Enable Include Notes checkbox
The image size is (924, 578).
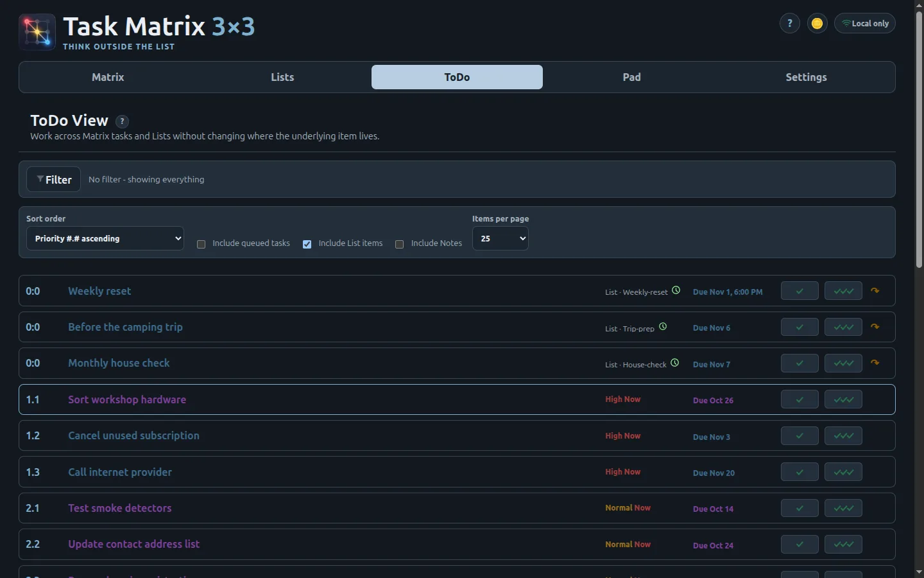click(399, 244)
